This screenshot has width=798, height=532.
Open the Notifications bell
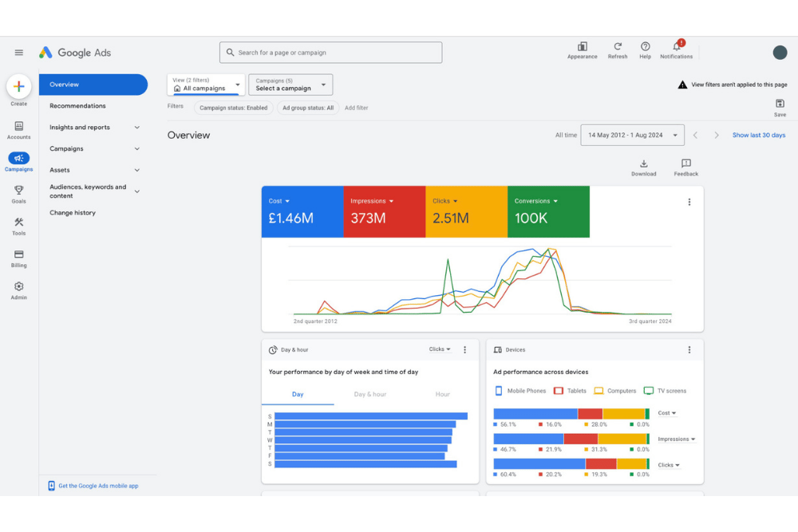pyautogui.click(x=676, y=47)
